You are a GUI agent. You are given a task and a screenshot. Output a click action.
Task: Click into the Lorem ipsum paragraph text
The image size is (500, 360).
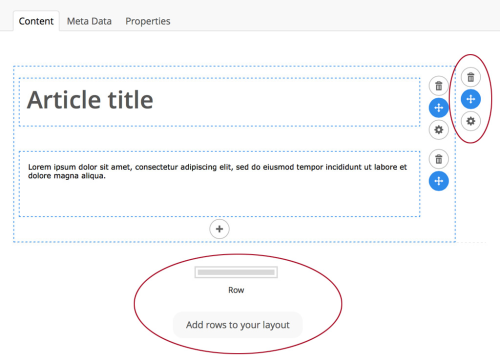point(217,171)
